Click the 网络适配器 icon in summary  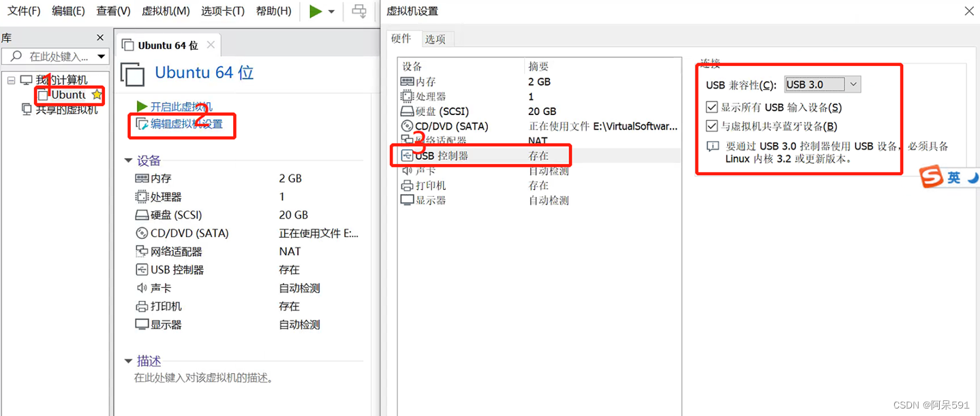(x=142, y=251)
